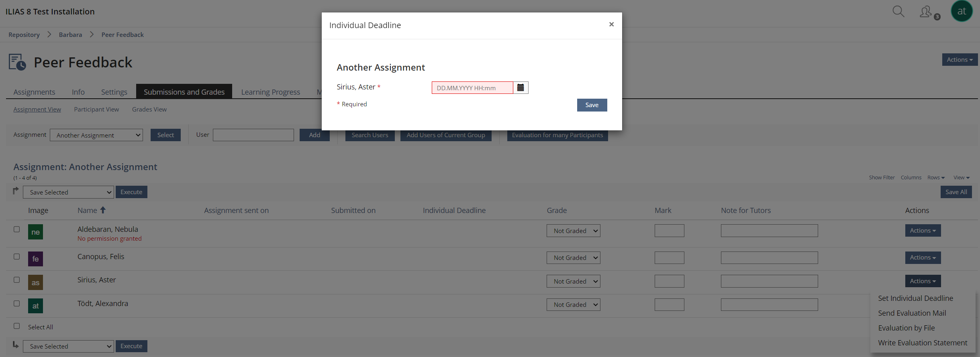Expand Actions menu for Aldebaran row
This screenshot has width=980, height=357.
tap(923, 231)
